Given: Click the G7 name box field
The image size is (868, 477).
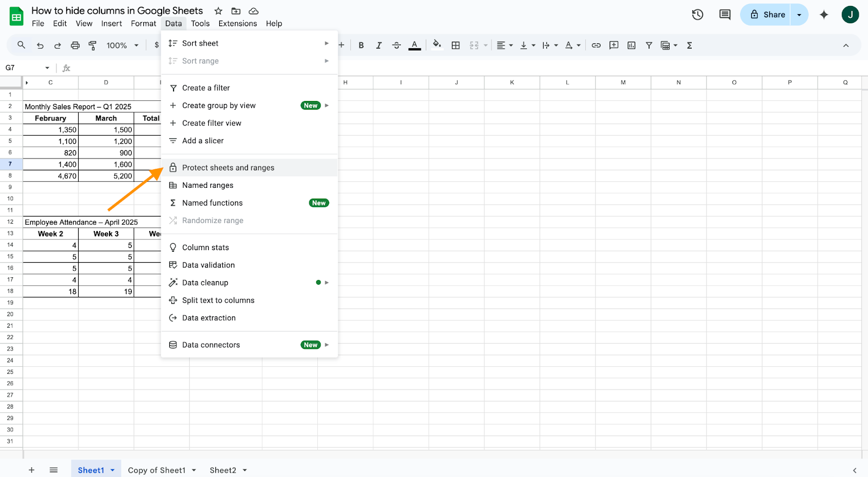Looking at the screenshot, I should pyautogui.click(x=23, y=68).
